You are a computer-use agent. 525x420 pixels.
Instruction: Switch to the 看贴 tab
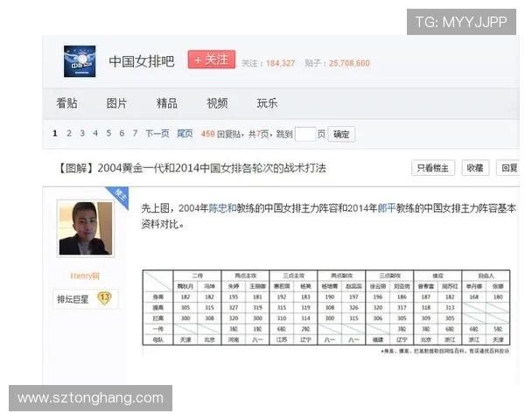tap(66, 103)
